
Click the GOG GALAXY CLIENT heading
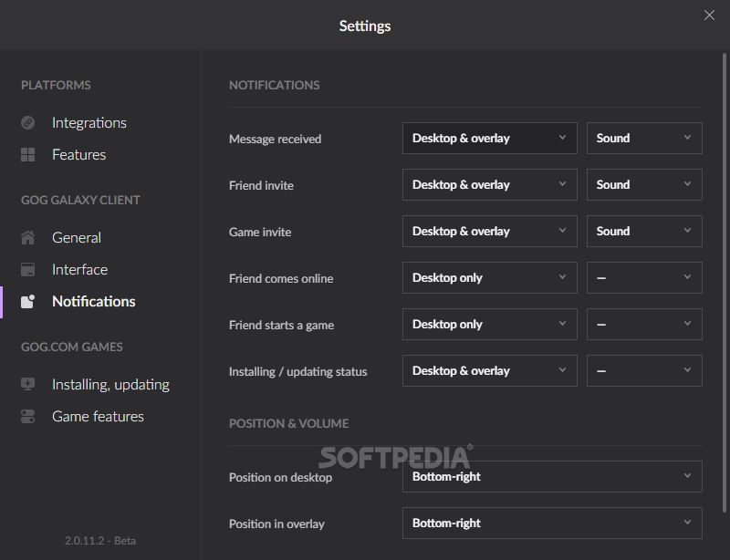(x=80, y=200)
